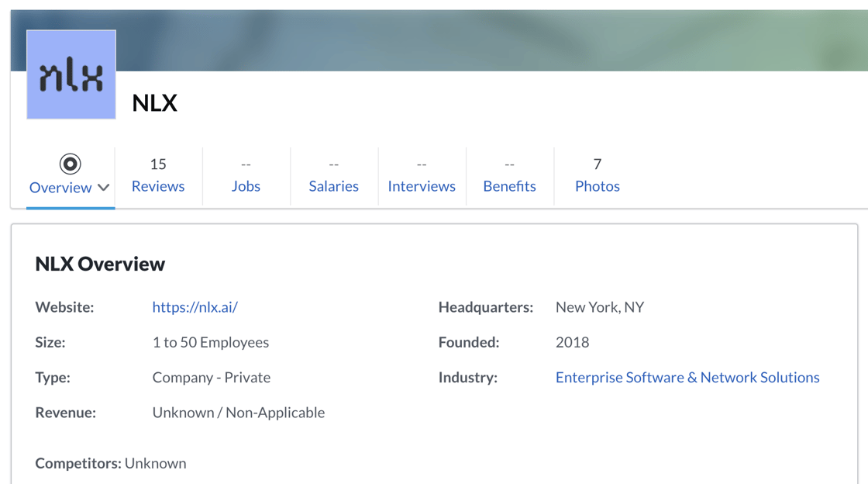Click the NLX company name heading
The image size is (868, 484).
(155, 103)
